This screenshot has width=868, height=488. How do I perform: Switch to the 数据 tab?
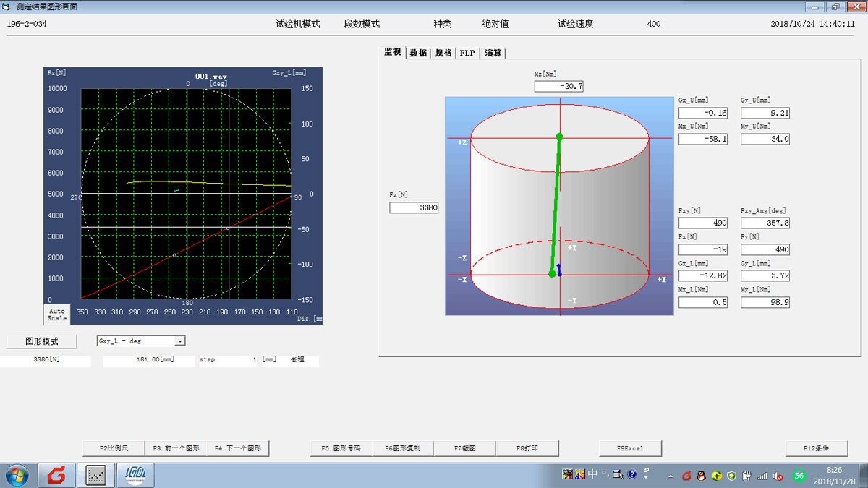[417, 53]
